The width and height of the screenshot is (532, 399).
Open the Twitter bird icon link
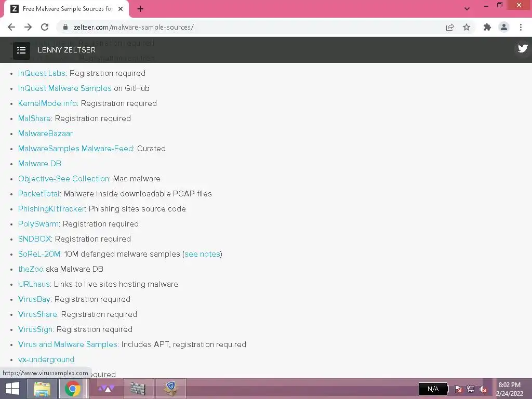coord(523,48)
